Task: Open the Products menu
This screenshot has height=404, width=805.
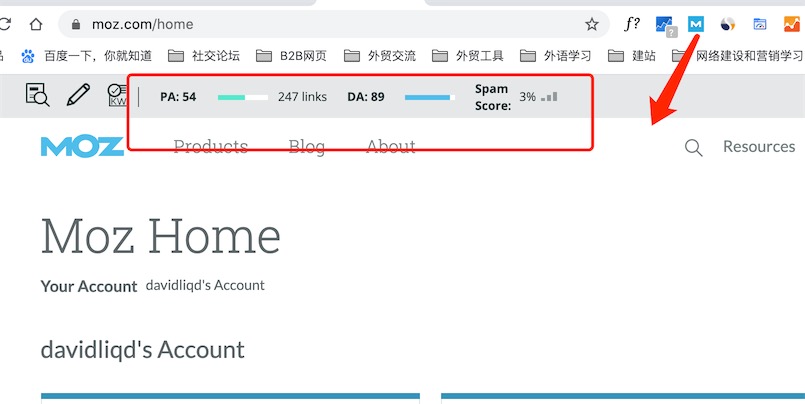Action: (x=210, y=147)
